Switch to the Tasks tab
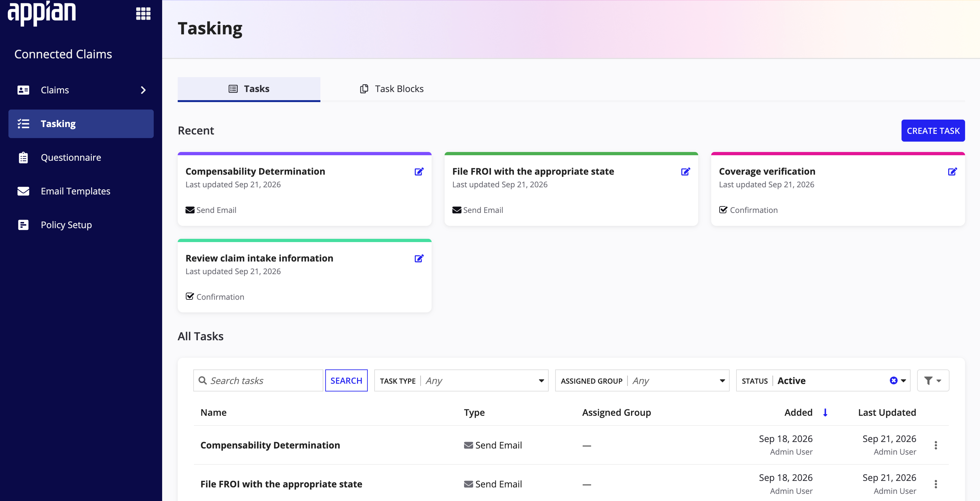This screenshot has height=501, width=980. [x=249, y=89]
